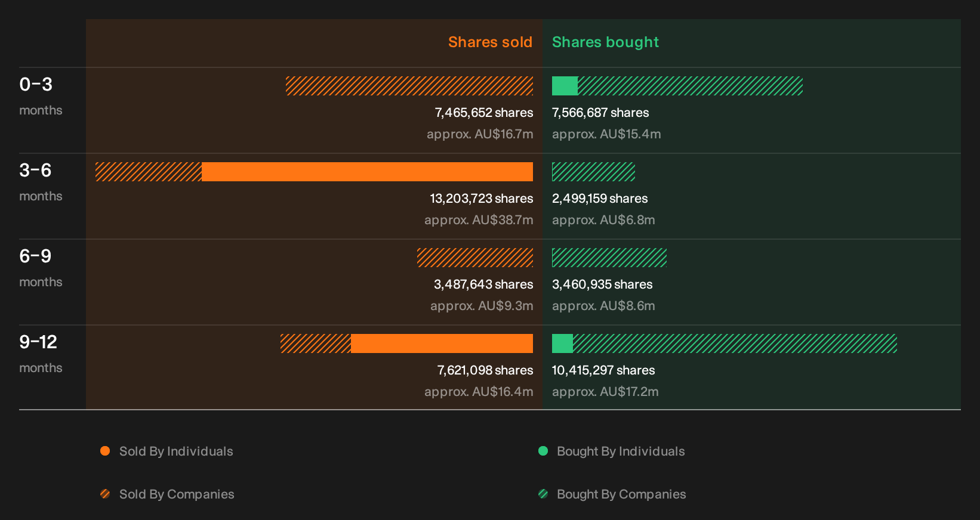Click the approx. AU$9.3m amount

pos(482,306)
